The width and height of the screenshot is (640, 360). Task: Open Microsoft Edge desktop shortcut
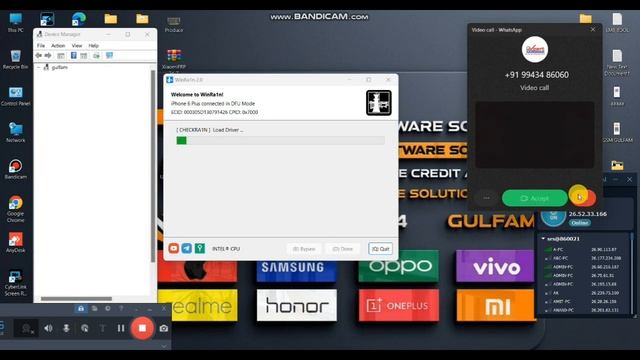pyautogui.click(x=78, y=19)
